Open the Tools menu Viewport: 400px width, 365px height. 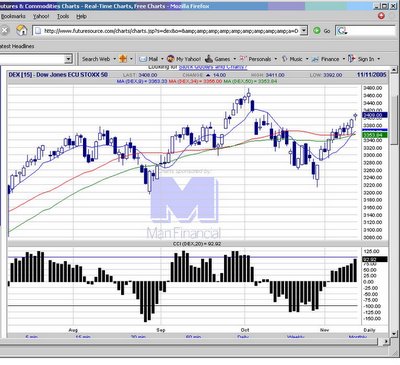63,16
